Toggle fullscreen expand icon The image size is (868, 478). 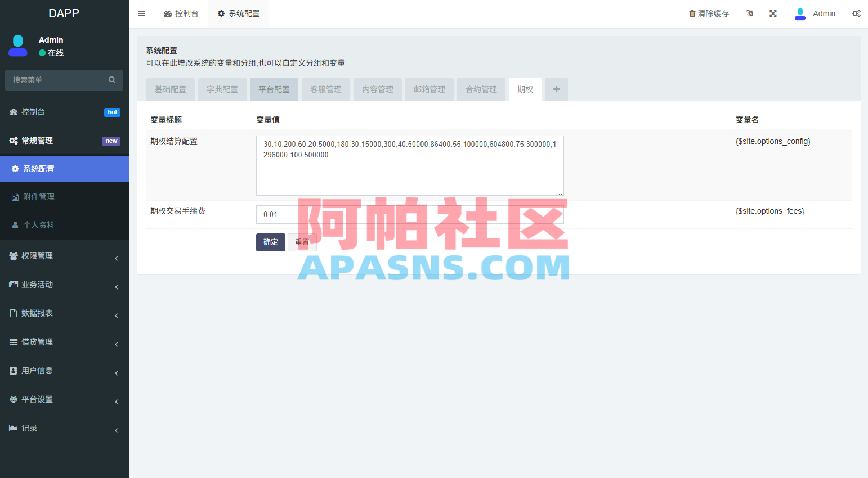click(773, 13)
